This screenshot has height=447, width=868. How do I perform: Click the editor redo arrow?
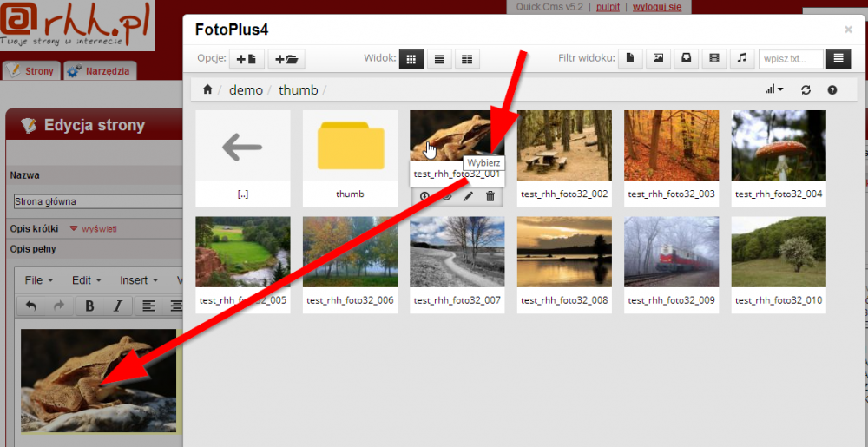58,306
